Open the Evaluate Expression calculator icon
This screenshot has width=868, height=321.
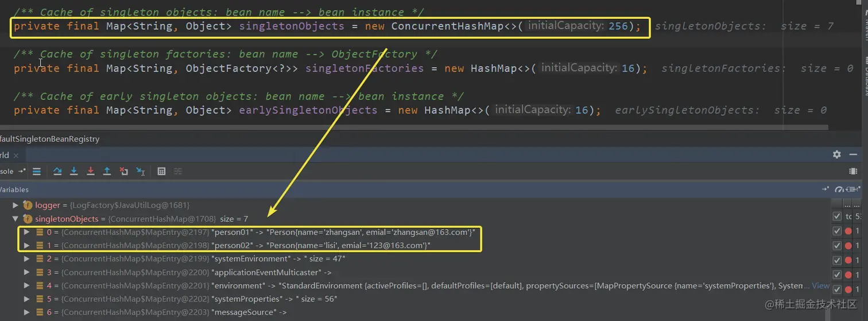pyautogui.click(x=161, y=171)
